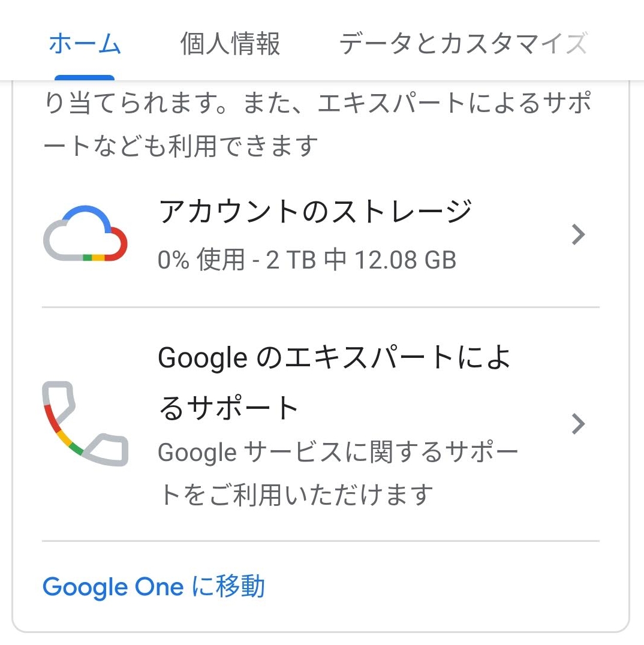Follow the Google One に移動 link
Image resolution: width=644 pixels, height=645 pixels.
tap(154, 587)
